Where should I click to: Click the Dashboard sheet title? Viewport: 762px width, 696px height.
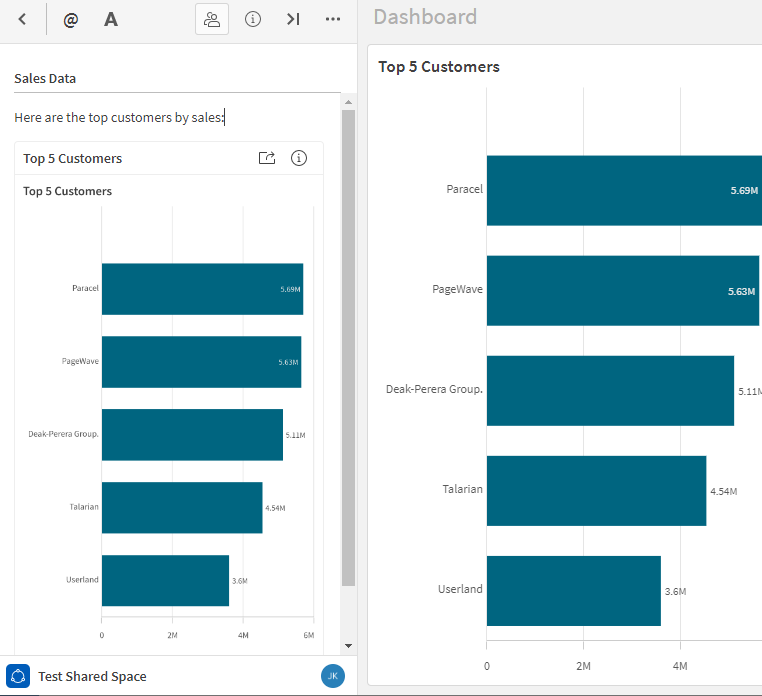425,17
